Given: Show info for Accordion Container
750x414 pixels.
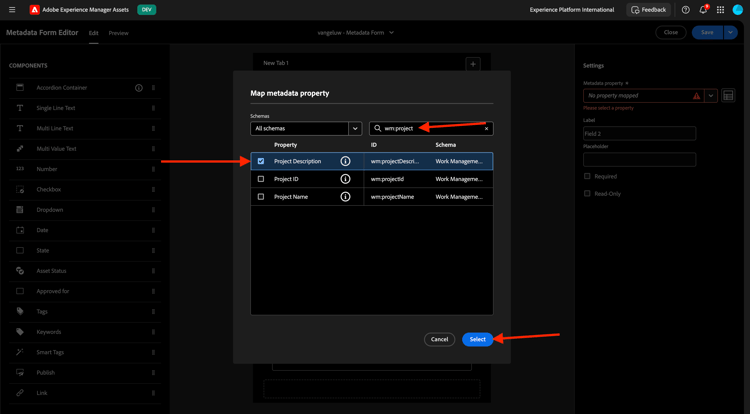Looking at the screenshot, I should (139, 88).
